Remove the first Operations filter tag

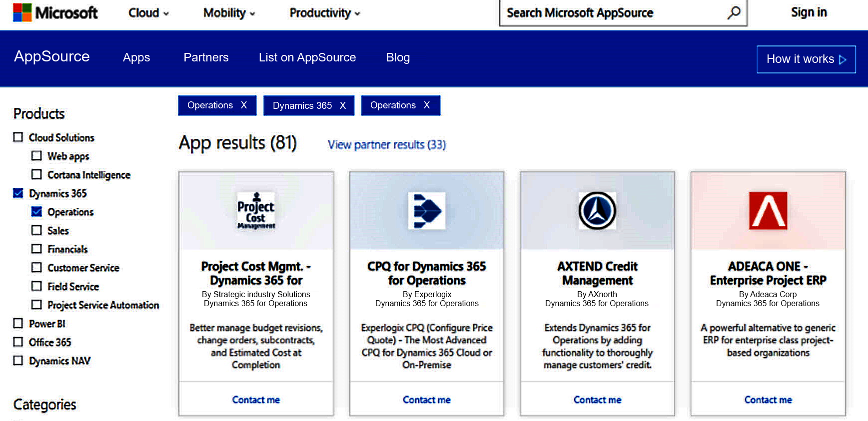pyautogui.click(x=244, y=105)
